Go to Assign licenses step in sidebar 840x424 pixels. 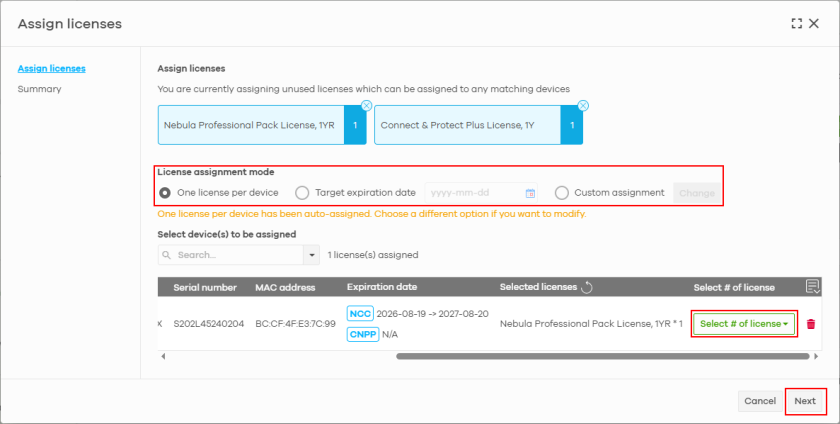[51, 69]
